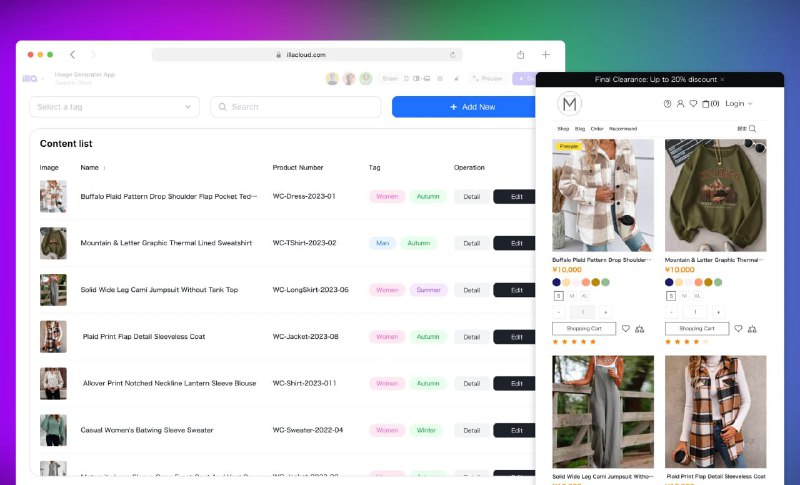The image size is (800, 485).
Task: Open the Select a tag dropdown
Action: (114, 107)
